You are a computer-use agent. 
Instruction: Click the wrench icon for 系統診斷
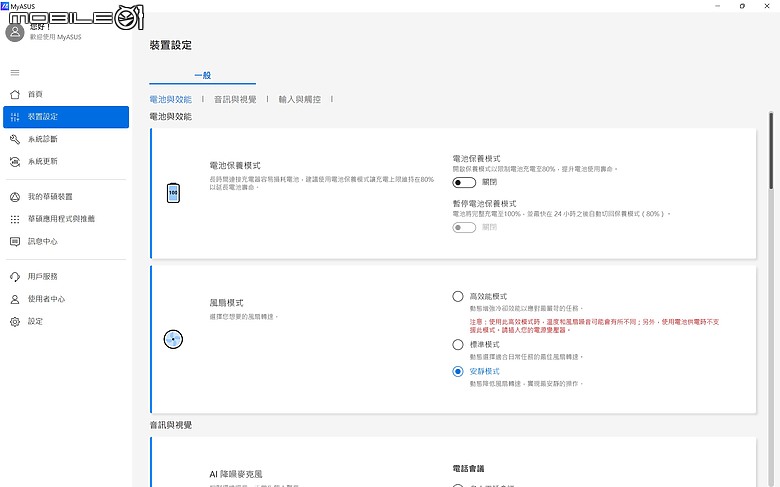(x=15, y=139)
